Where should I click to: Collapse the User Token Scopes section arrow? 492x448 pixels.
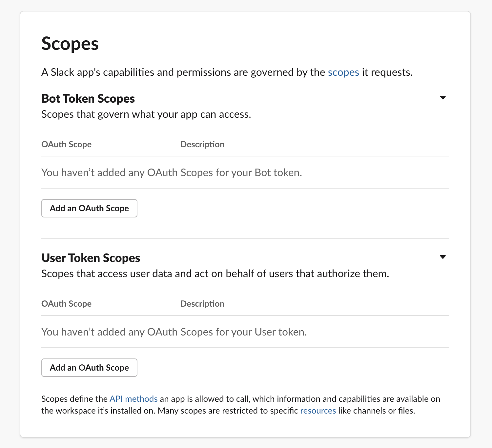443,257
